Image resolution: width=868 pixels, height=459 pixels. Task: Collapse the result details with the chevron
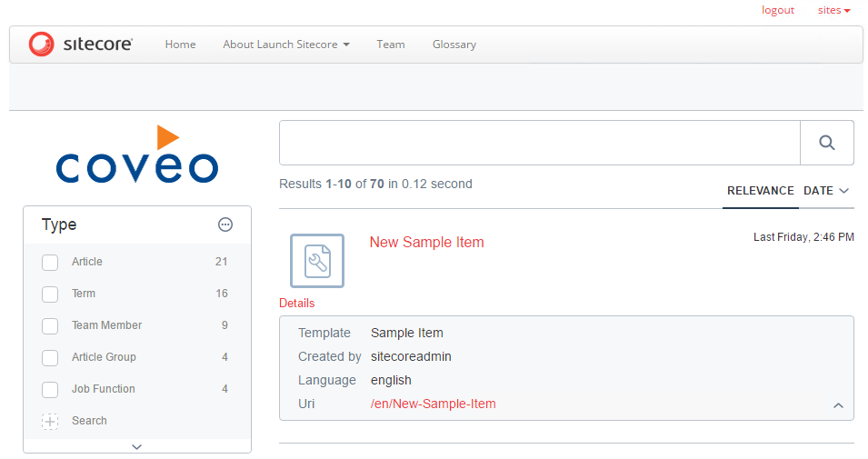839,405
